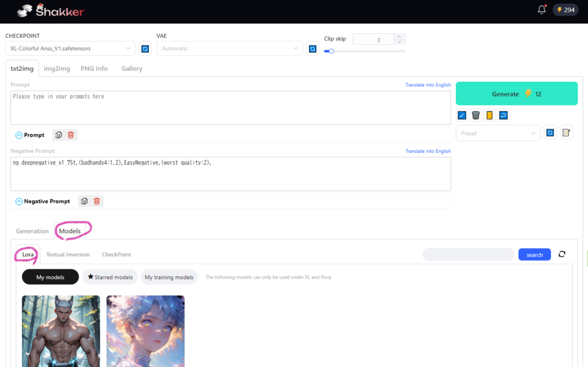Click the undo arrow icon below Generate
The image size is (588, 367).
[x=503, y=115]
